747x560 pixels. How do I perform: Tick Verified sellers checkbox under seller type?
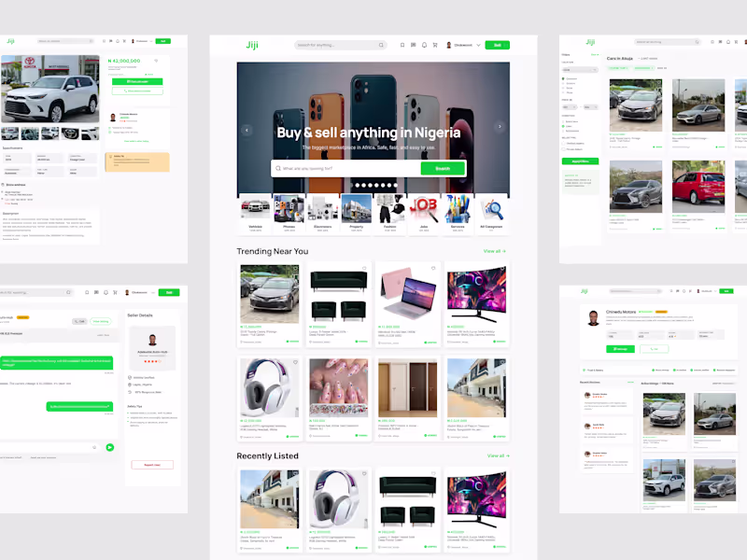pos(564,144)
